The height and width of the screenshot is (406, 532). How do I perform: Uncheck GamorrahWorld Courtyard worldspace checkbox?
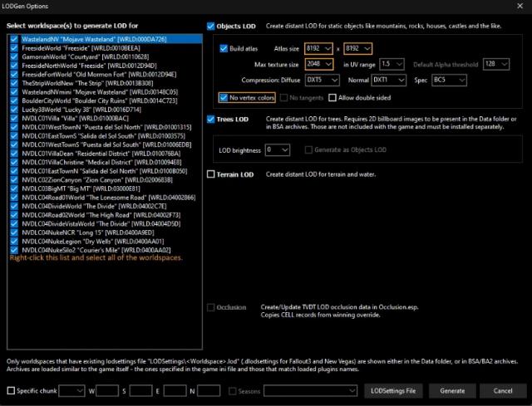pos(14,56)
